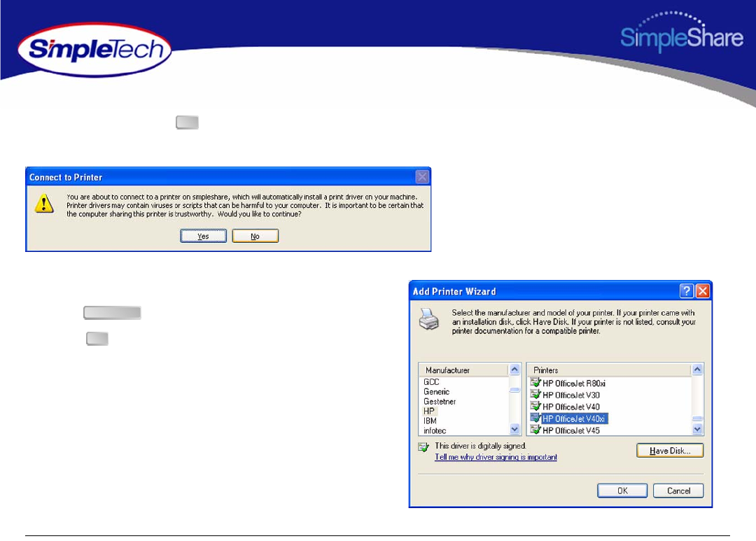Click the Have Disk... button
The image size is (756, 541).
tap(670, 450)
